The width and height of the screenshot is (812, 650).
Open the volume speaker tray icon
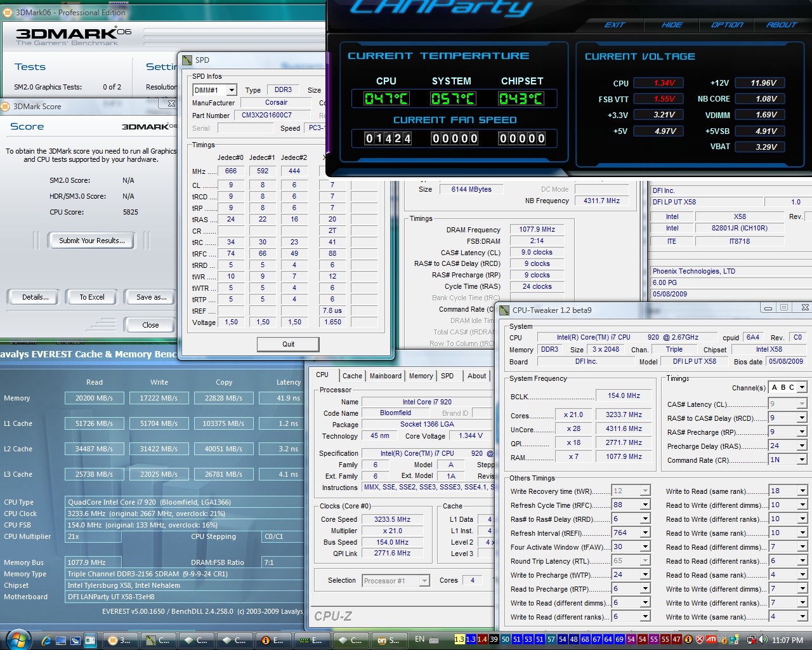[x=763, y=639]
